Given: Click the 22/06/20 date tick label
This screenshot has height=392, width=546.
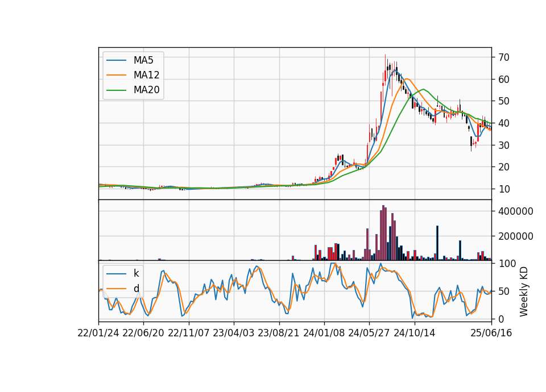Looking at the screenshot, I should tap(143, 333).
